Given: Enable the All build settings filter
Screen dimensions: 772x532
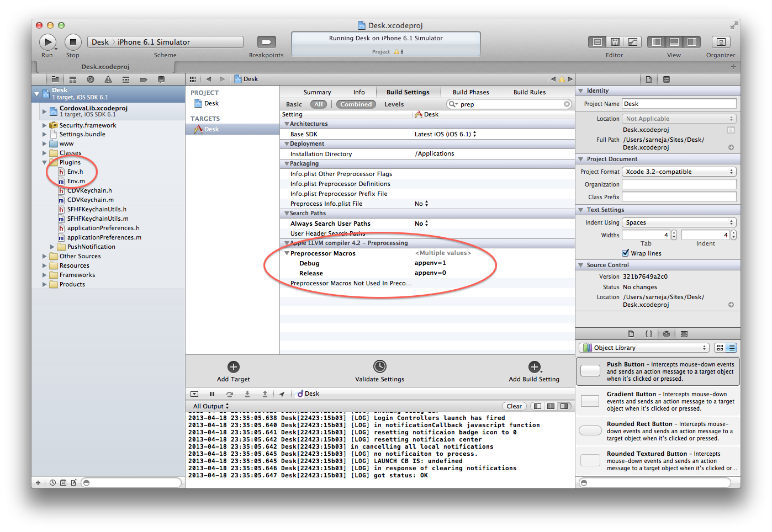Looking at the screenshot, I should click(319, 104).
